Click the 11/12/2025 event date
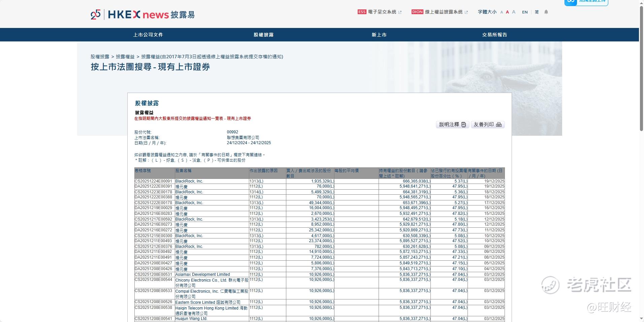Viewport: 644px width, 322px height. pos(494,230)
